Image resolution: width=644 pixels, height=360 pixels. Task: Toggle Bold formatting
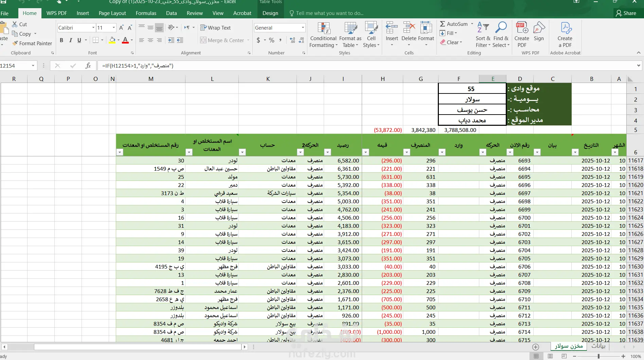[x=61, y=40]
